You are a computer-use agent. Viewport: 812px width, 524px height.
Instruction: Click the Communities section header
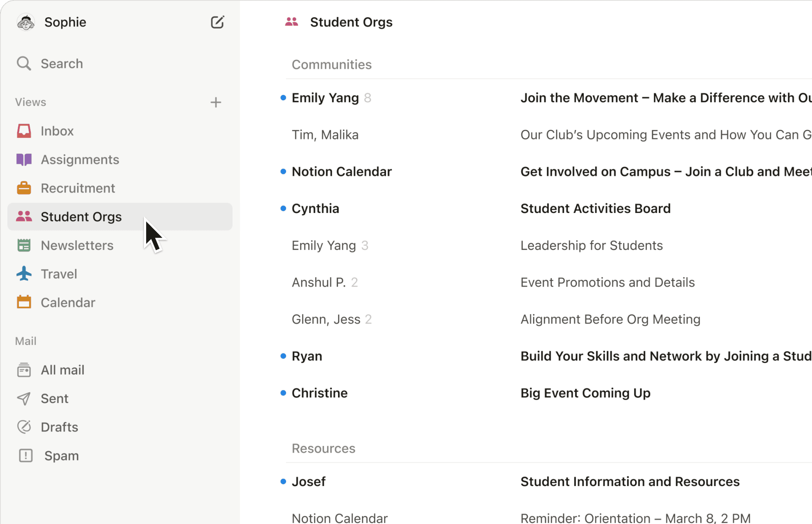point(331,65)
